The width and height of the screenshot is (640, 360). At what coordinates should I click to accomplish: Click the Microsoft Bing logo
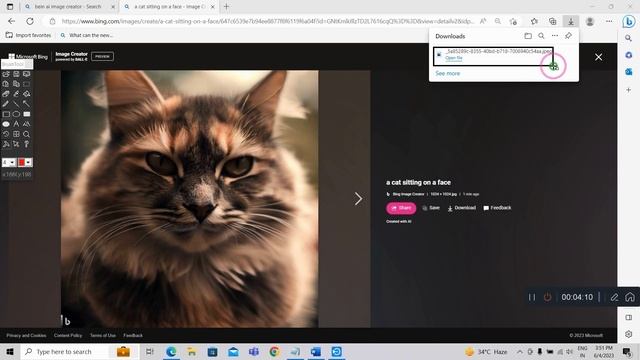[x=28, y=57]
